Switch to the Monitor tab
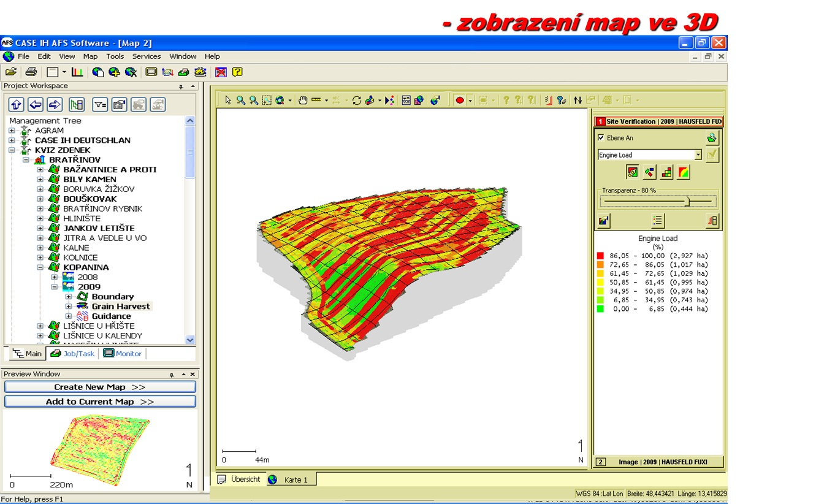Image resolution: width=816 pixels, height=504 pixels. pyautogui.click(x=123, y=354)
